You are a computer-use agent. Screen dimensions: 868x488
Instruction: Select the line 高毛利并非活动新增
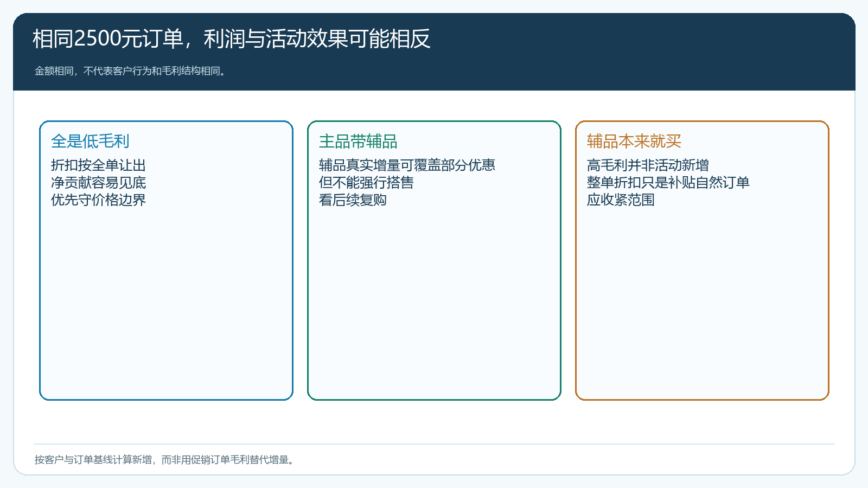point(648,165)
